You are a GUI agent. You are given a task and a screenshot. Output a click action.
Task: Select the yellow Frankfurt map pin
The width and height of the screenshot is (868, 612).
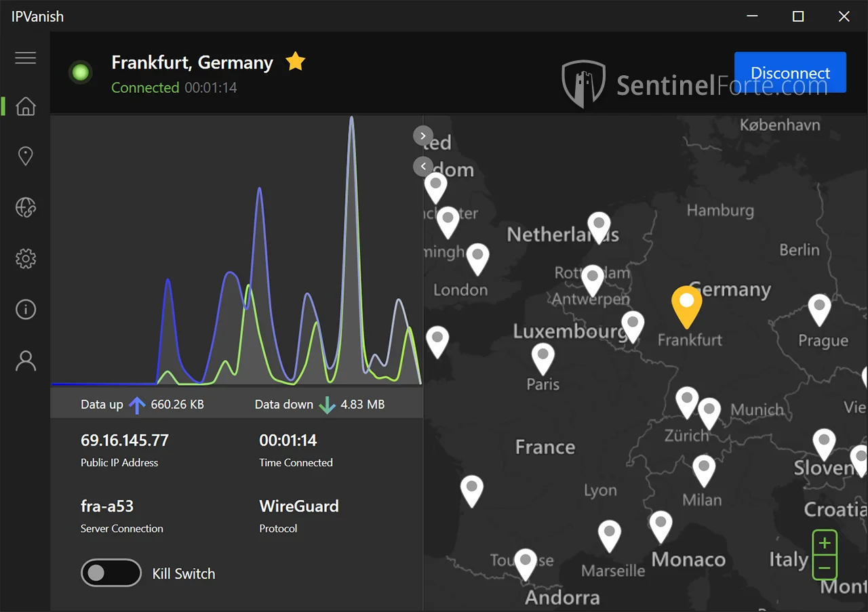(x=686, y=306)
